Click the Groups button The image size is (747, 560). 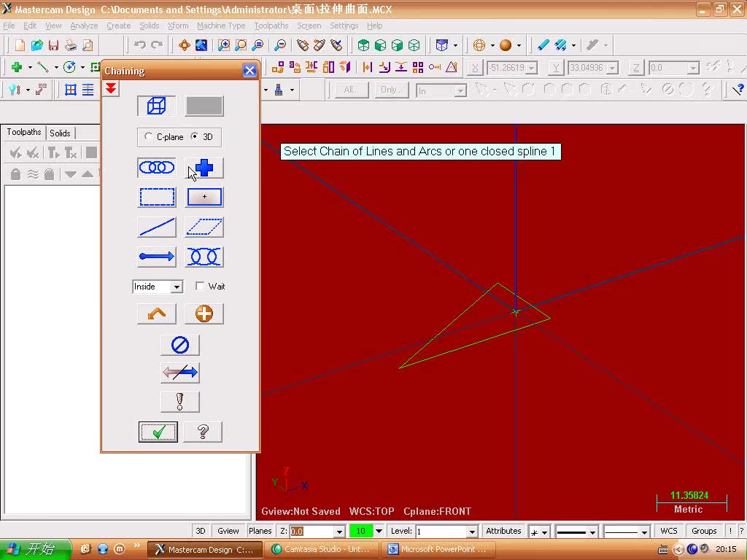704,531
